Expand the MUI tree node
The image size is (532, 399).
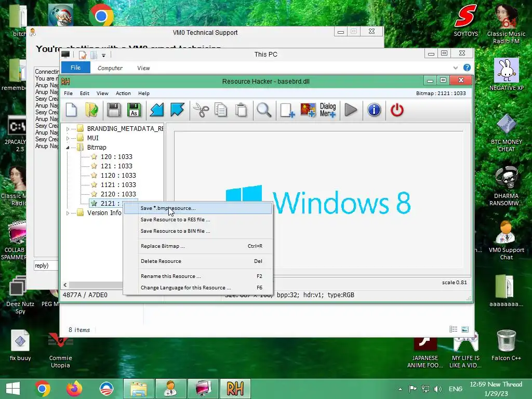(x=68, y=138)
